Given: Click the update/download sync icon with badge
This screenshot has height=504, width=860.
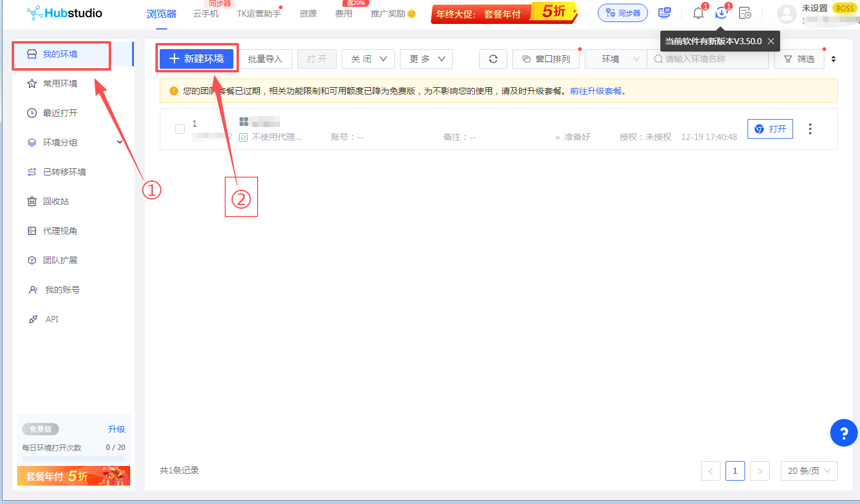Looking at the screenshot, I should (721, 12).
